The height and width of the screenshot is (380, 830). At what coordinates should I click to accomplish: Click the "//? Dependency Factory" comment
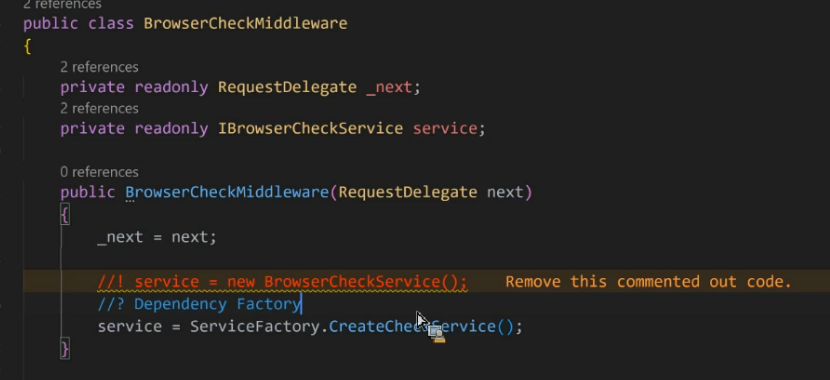click(x=199, y=304)
